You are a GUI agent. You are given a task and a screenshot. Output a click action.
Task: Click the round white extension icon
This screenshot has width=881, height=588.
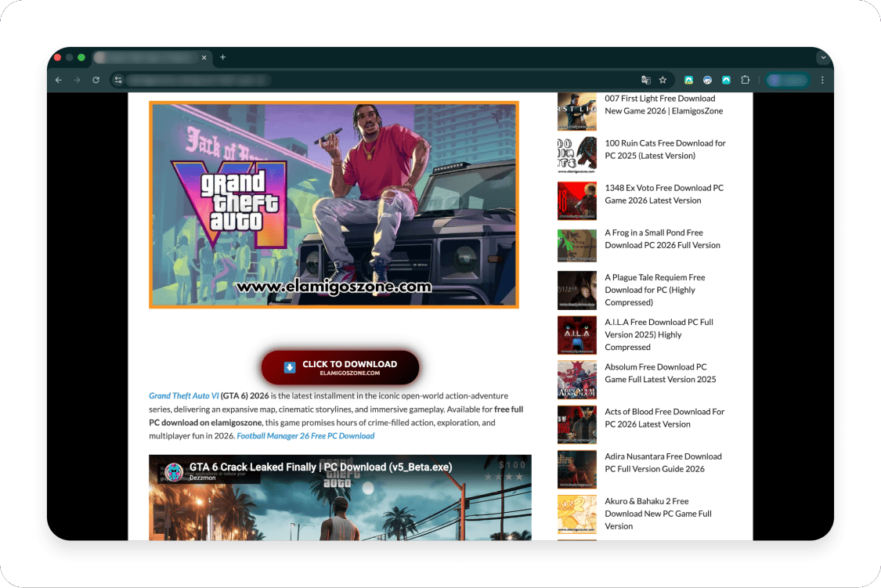707,81
